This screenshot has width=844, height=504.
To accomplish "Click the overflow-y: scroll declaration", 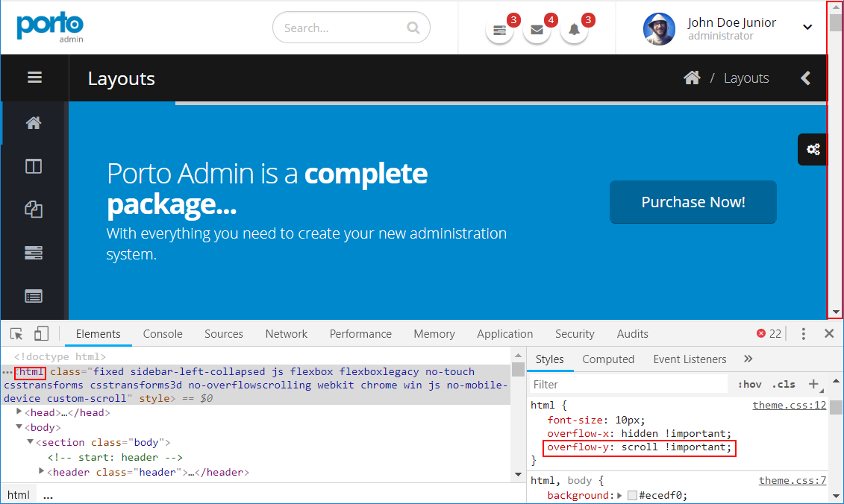I will click(x=639, y=447).
